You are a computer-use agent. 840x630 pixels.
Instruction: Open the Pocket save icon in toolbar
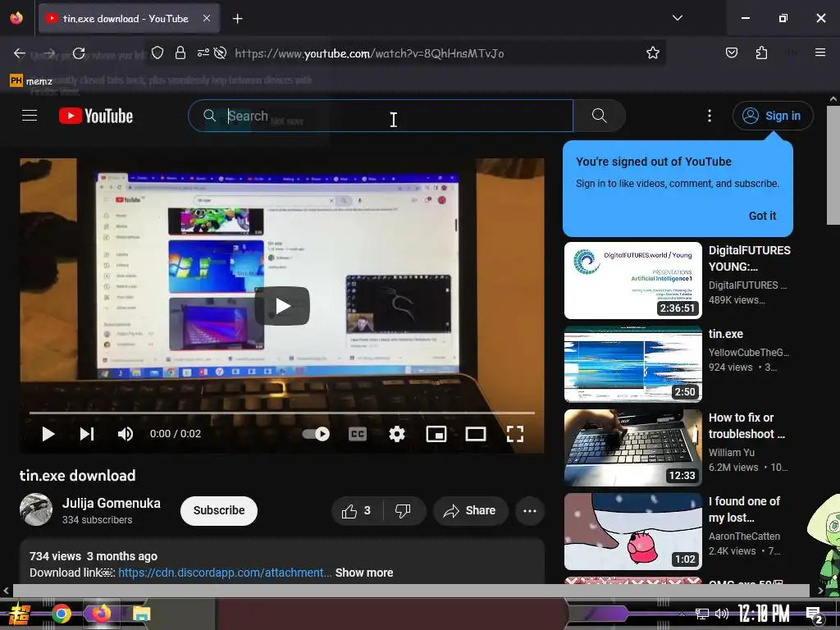point(731,52)
